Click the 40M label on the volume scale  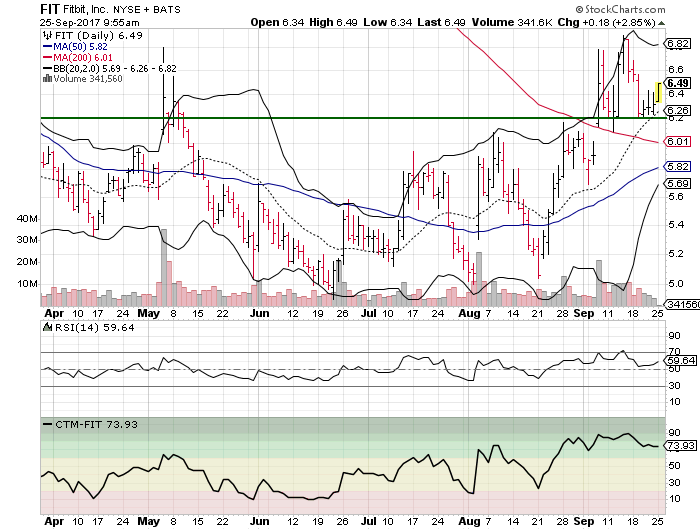27,219
